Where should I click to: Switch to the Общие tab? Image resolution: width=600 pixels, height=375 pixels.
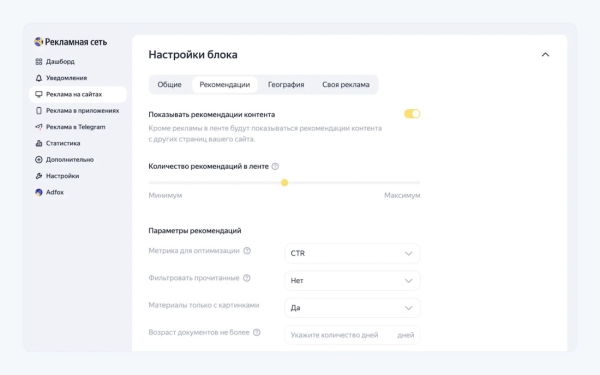click(x=170, y=85)
